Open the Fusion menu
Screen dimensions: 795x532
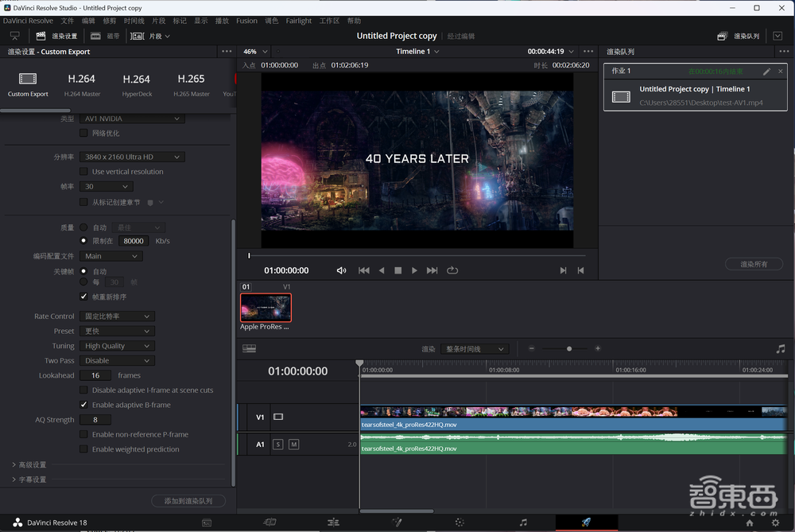(246, 21)
